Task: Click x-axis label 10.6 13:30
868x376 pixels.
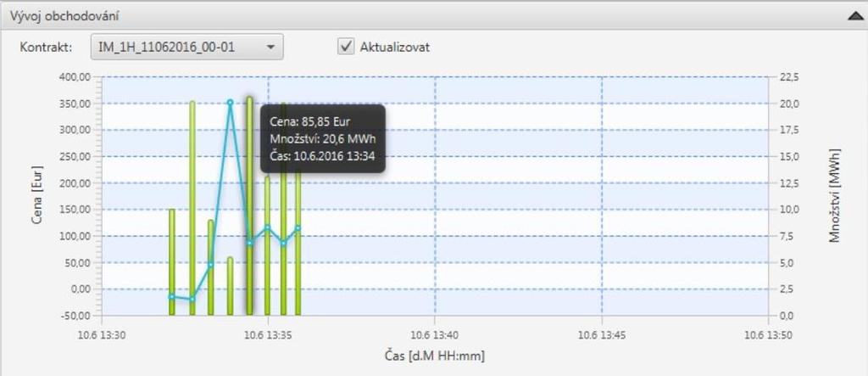Action: (x=102, y=335)
